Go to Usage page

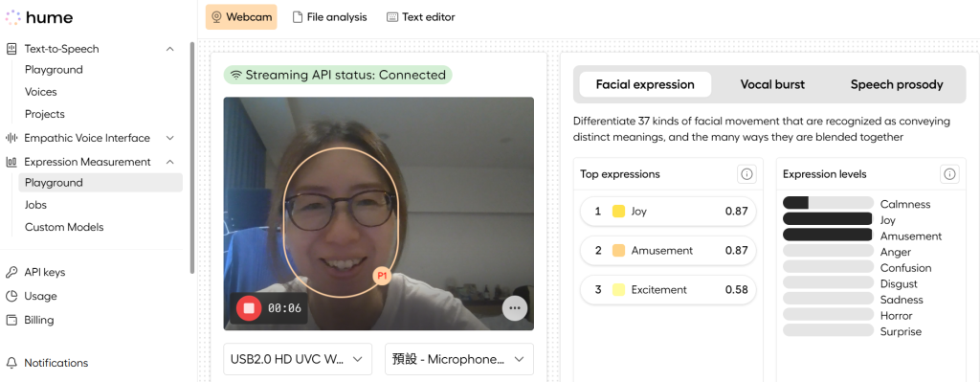coord(40,297)
